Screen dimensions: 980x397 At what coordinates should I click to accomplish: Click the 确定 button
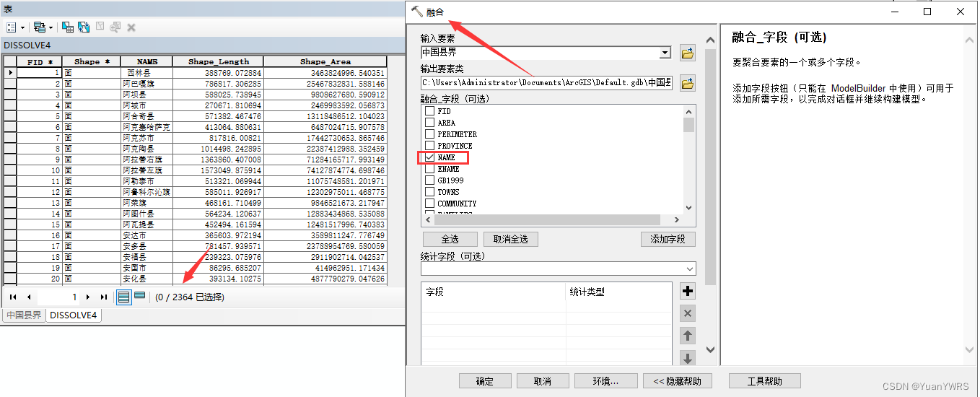click(x=485, y=381)
